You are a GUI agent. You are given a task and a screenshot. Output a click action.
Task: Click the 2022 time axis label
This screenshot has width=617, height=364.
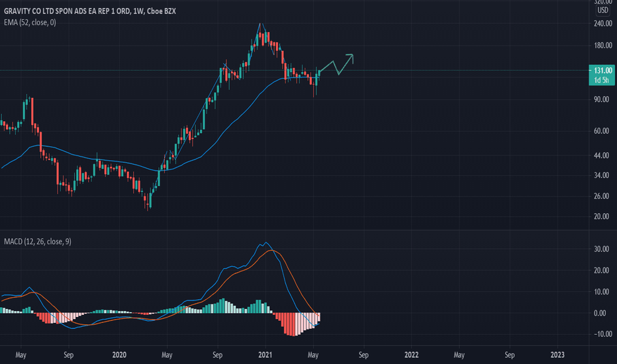click(411, 355)
